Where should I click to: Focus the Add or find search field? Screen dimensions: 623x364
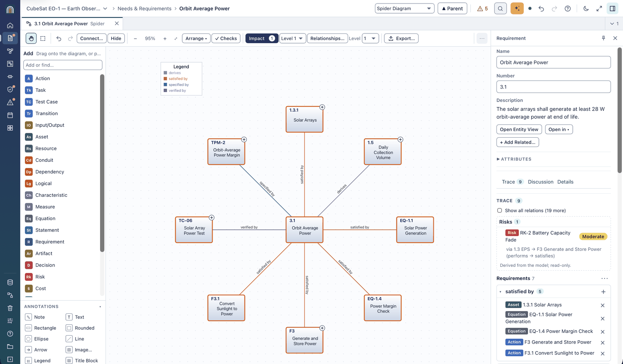(x=63, y=65)
